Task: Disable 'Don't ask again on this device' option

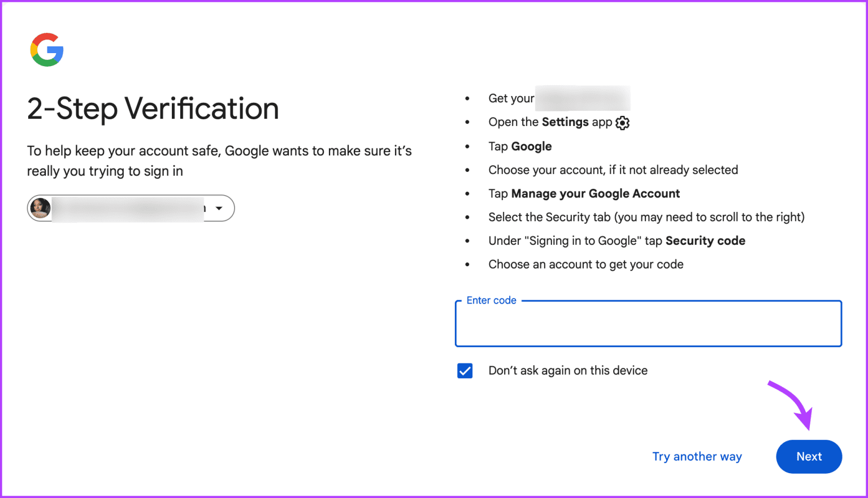Action: tap(465, 371)
